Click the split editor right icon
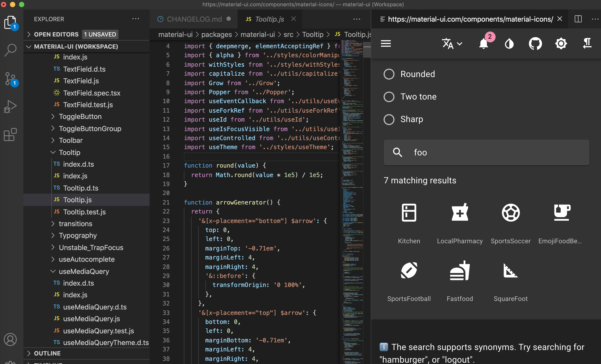Screen dimensions: 601x364 578,19
